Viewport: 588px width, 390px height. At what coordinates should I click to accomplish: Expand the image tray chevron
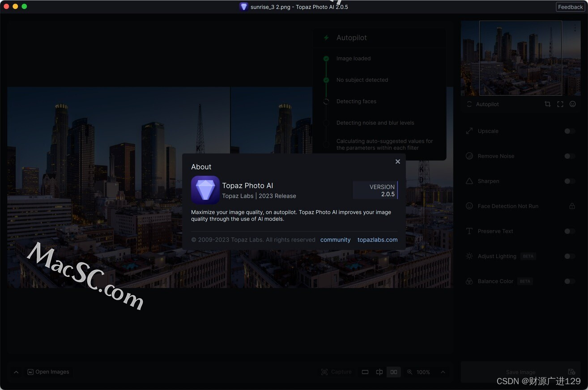coord(16,372)
